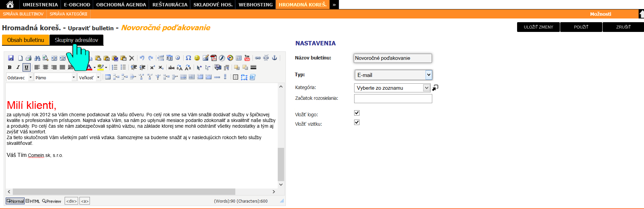The image size is (644, 209).
Task: Insert a YouTube video
Action: [247, 58]
